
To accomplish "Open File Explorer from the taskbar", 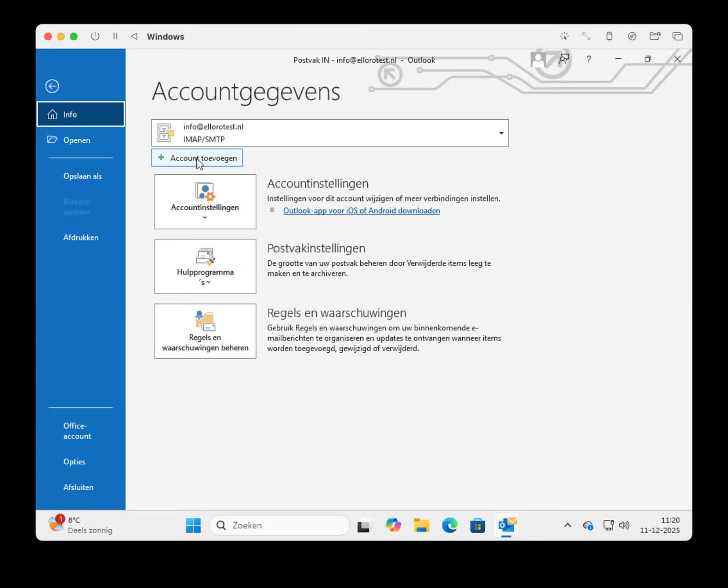I will (x=421, y=525).
